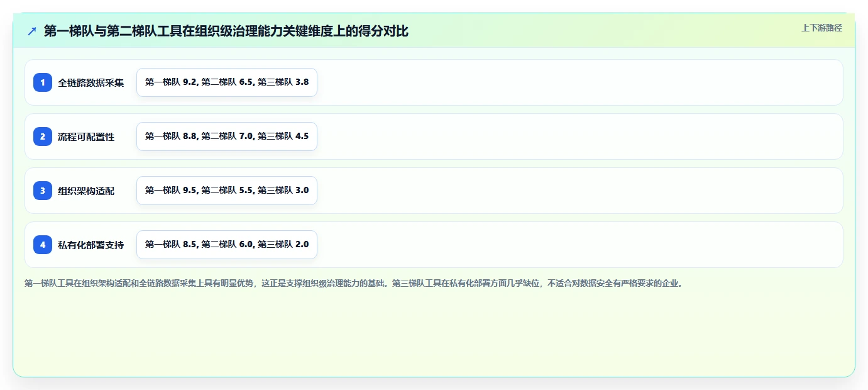Click score box 第一梯队 9.5, 第二梯队 5.5

[227, 191]
